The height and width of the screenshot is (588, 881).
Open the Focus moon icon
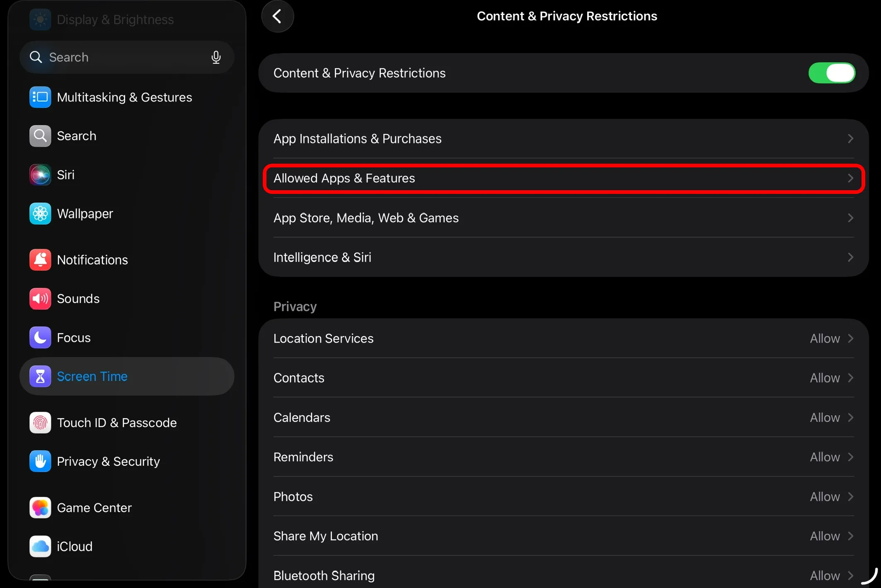click(40, 338)
